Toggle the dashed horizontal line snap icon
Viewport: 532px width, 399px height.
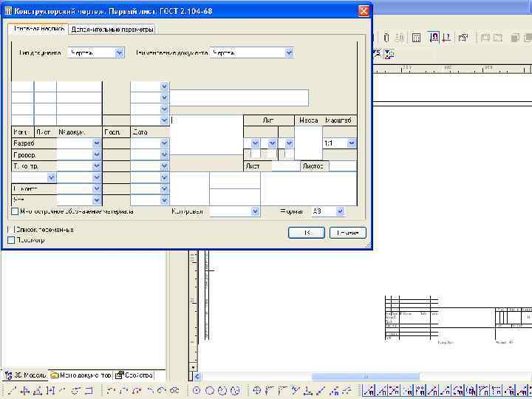pos(496,391)
